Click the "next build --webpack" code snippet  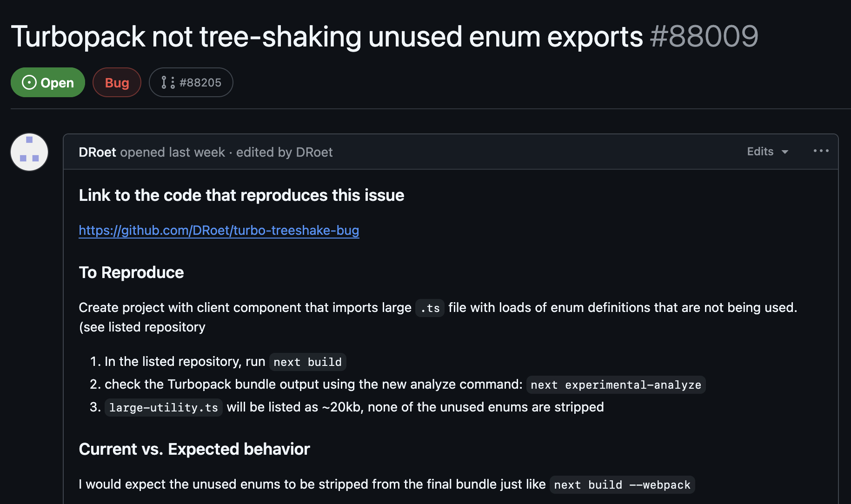coord(622,484)
